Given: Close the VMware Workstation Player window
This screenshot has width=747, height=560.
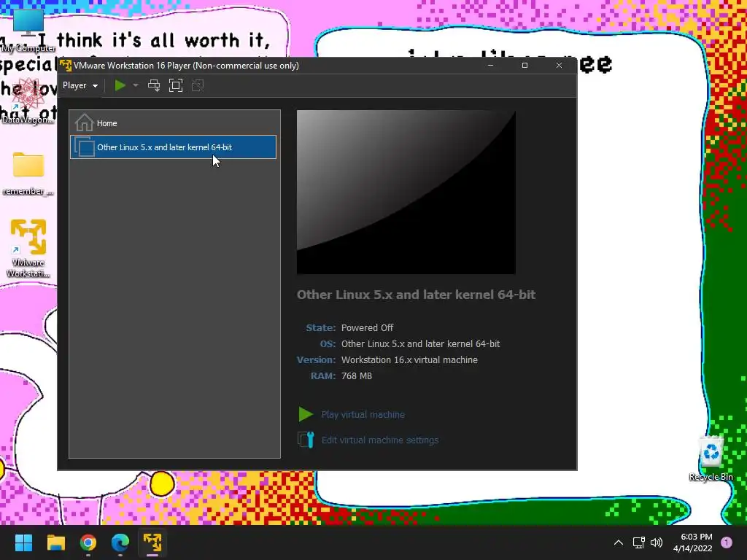Looking at the screenshot, I should [x=560, y=65].
